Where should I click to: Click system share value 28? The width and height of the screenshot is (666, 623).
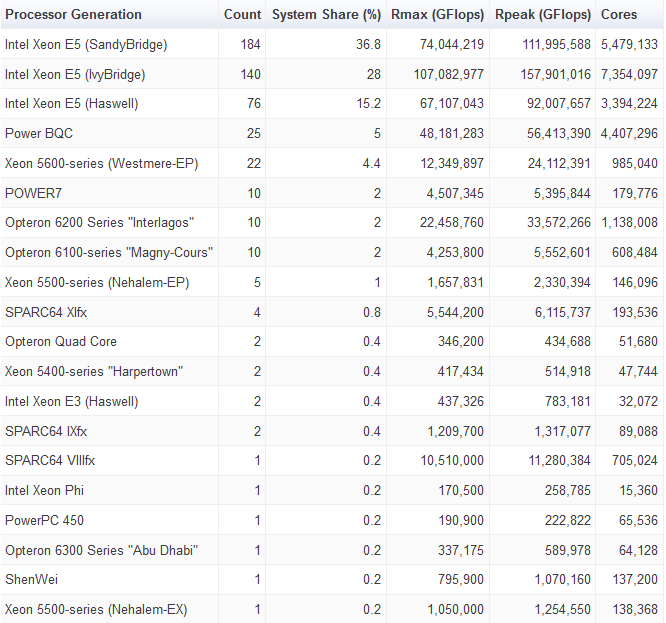tap(374, 75)
